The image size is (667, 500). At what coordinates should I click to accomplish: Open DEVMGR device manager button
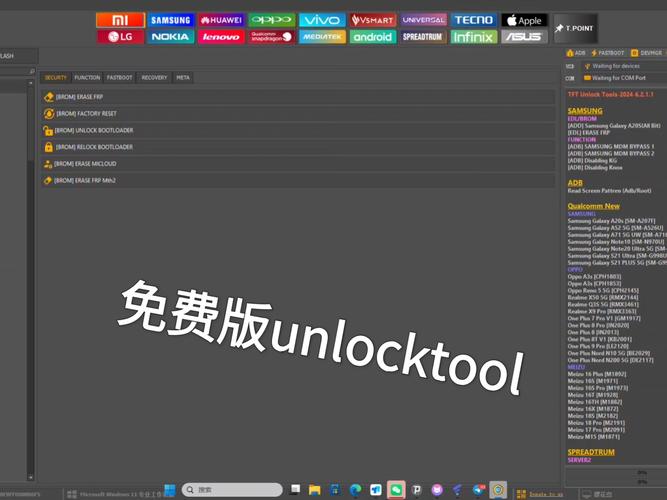coord(647,53)
